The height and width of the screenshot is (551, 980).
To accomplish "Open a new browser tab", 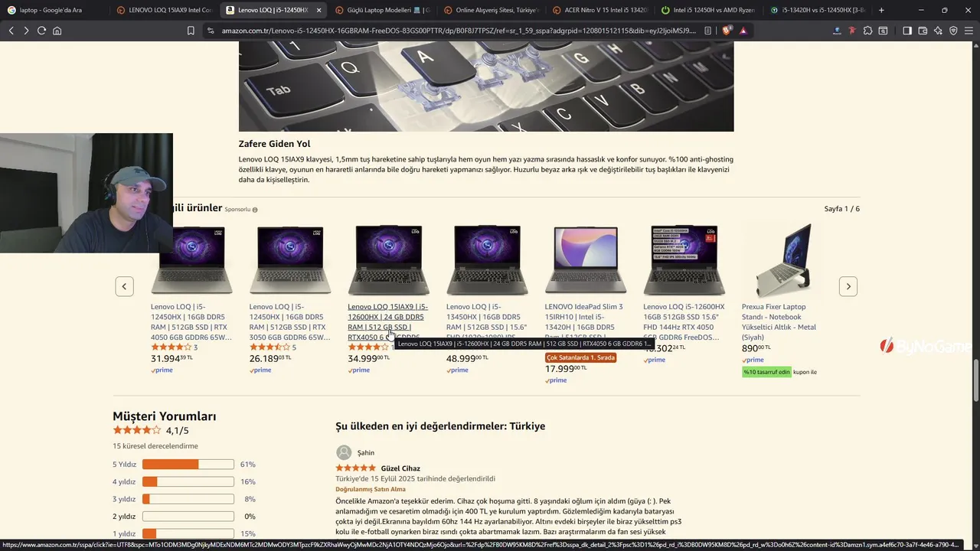I will point(881,10).
